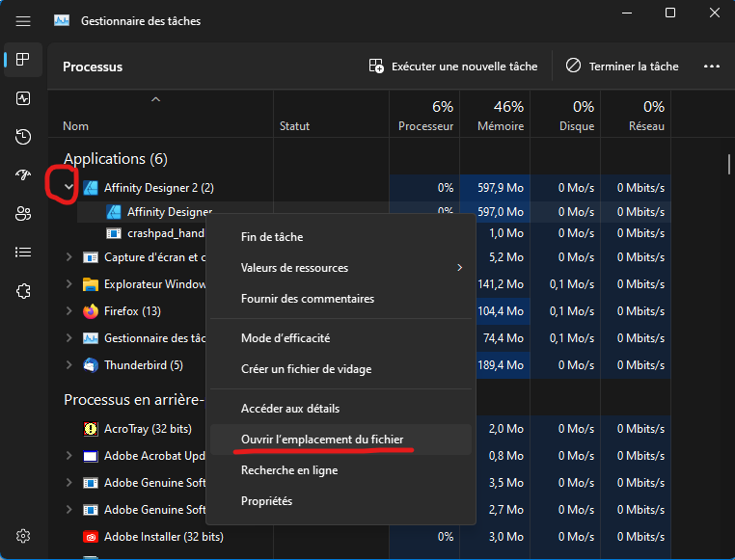This screenshot has height=560, width=735.
Task: Choose Mode d'efficacité menu entry
Action: [x=340, y=338]
